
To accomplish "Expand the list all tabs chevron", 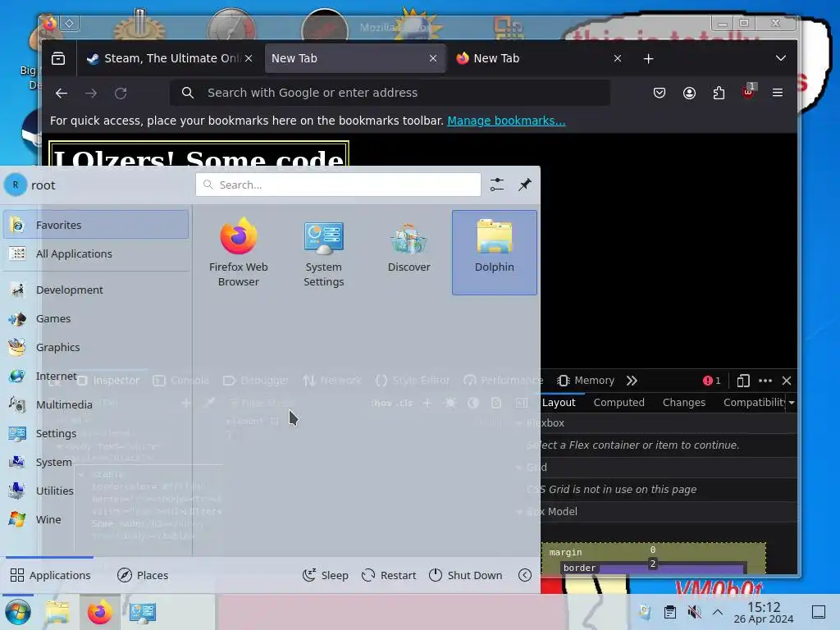I will [781, 58].
